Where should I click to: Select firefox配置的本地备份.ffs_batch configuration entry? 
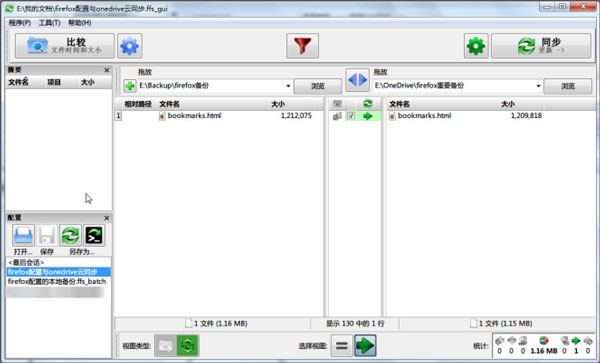pos(59,282)
